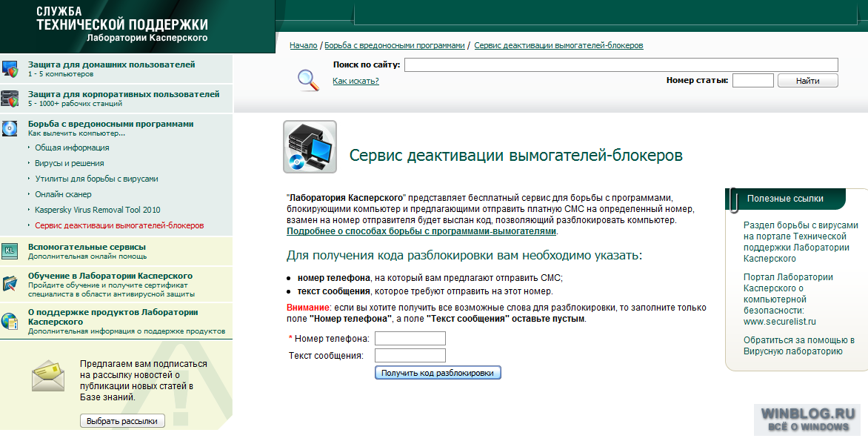
Task: Click the malware fight disc icon
Action: point(10,128)
